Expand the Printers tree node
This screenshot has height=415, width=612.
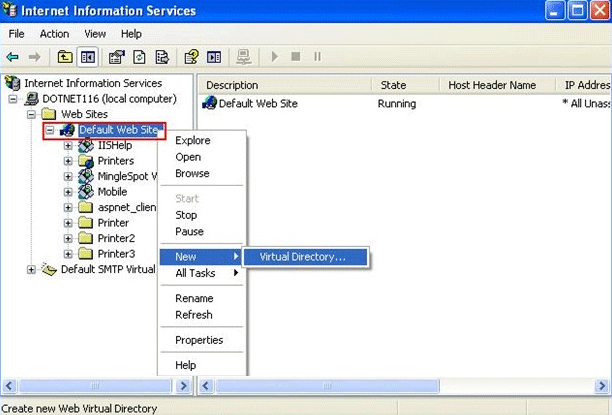[x=68, y=161]
